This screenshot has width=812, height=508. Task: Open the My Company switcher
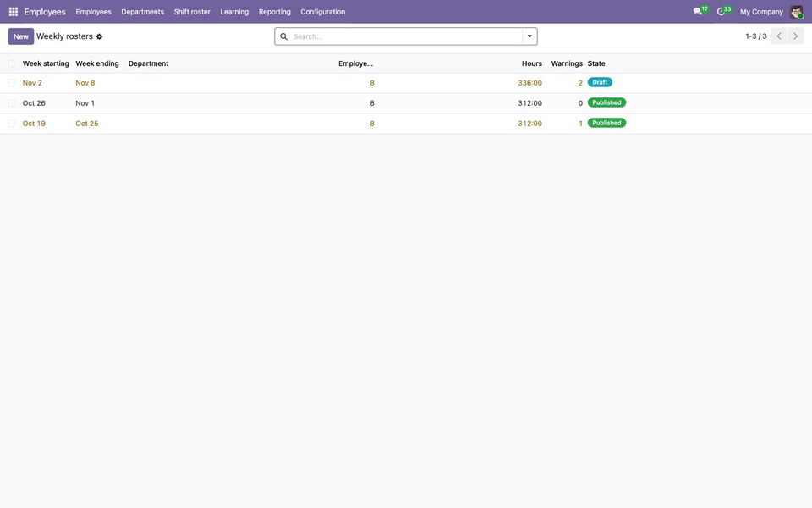(761, 11)
